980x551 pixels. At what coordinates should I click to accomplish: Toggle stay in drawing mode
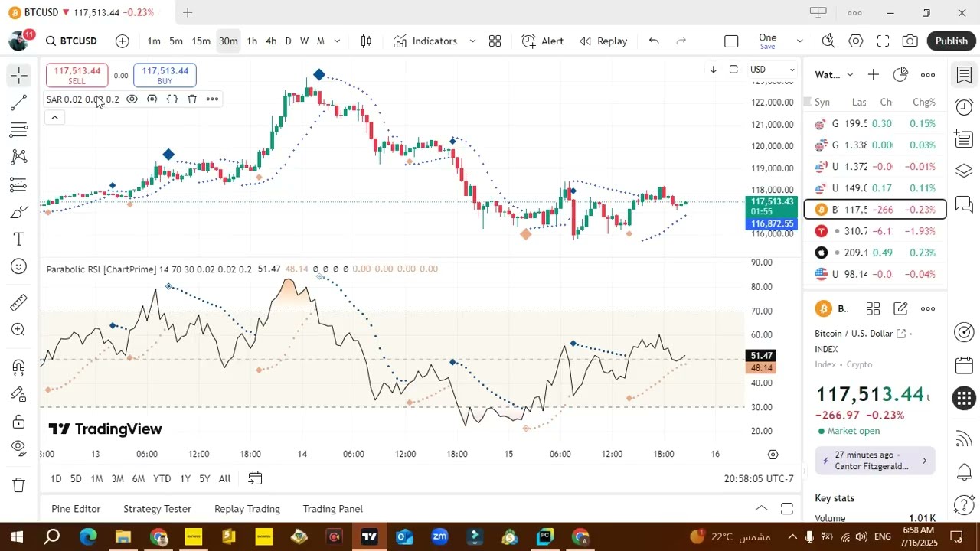tap(19, 394)
